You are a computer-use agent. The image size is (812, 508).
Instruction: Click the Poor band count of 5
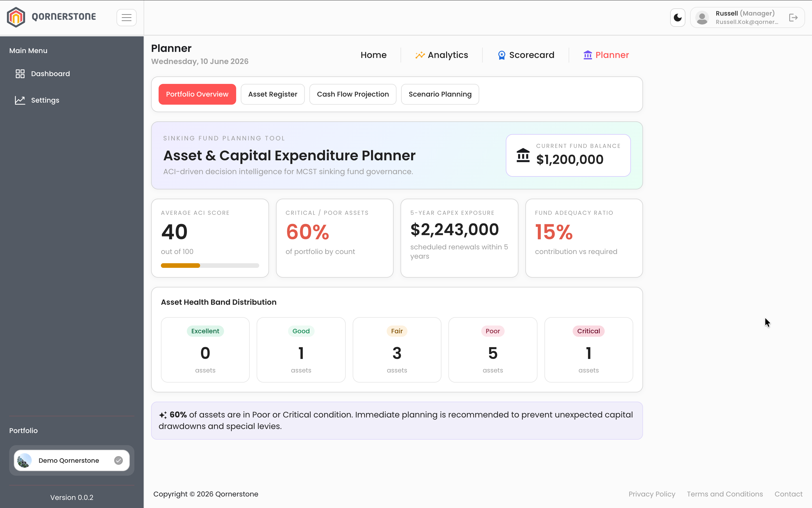point(493,353)
